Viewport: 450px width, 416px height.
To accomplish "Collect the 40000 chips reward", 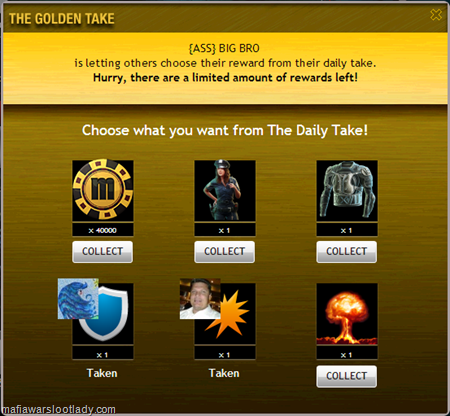I will click(103, 252).
